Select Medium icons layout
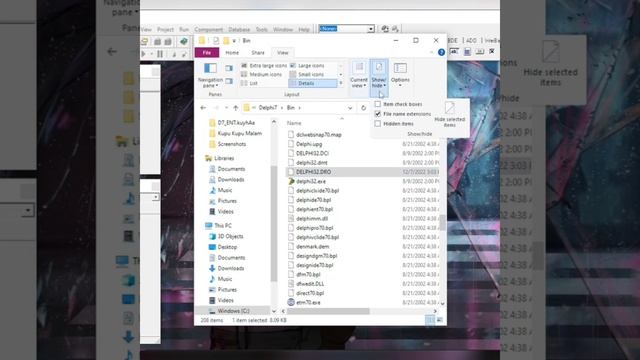This screenshot has width=640, height=360. tap(262, 74)
